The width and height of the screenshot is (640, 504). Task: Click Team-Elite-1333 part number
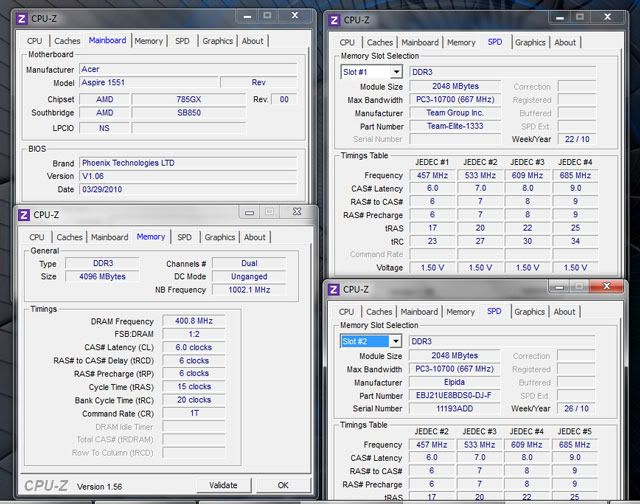(455, 126)
